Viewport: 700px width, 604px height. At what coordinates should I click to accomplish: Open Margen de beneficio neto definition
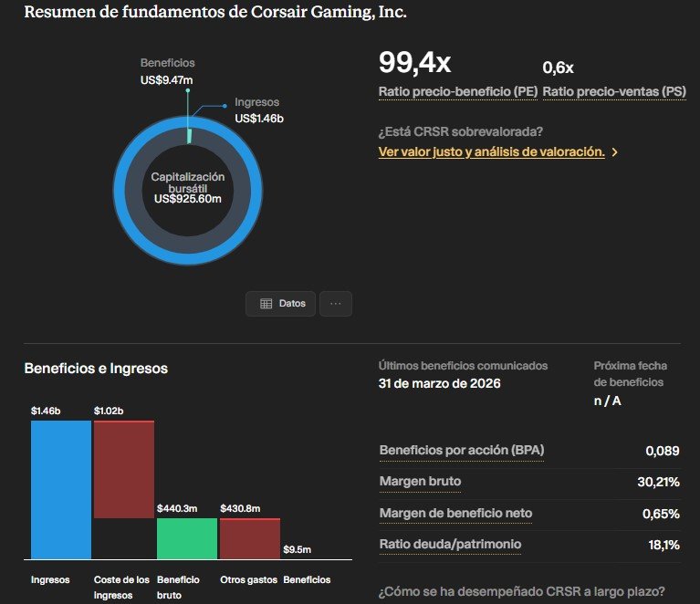coord(455,514)
